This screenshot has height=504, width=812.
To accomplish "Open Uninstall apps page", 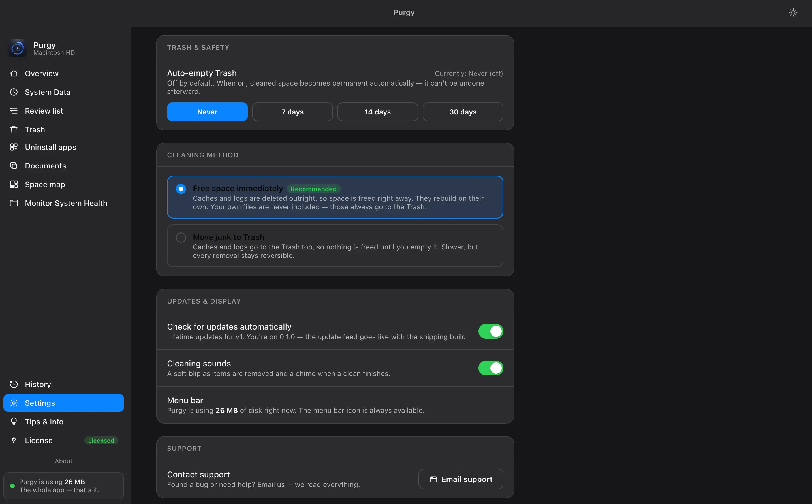I will click(64, 147).
